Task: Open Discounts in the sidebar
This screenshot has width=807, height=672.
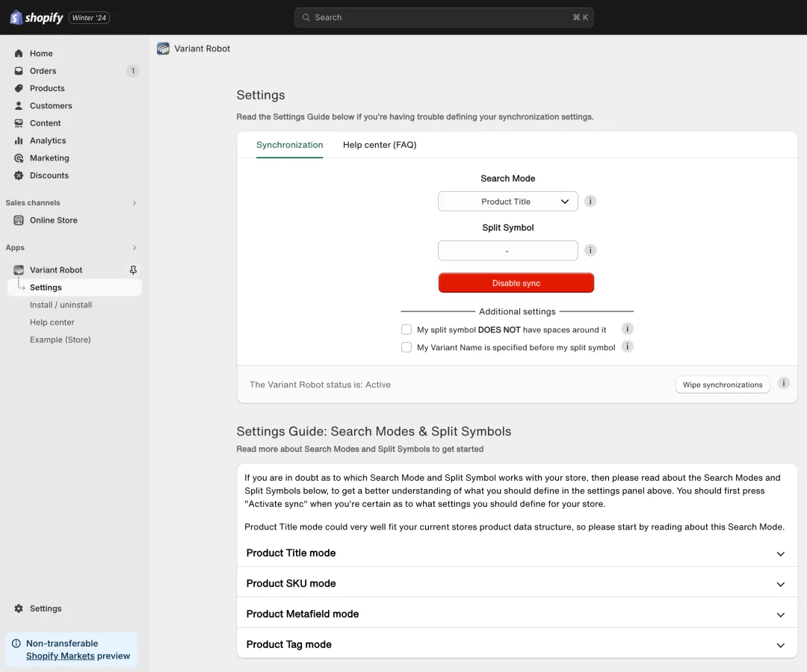Action: [x=49, y=175]
